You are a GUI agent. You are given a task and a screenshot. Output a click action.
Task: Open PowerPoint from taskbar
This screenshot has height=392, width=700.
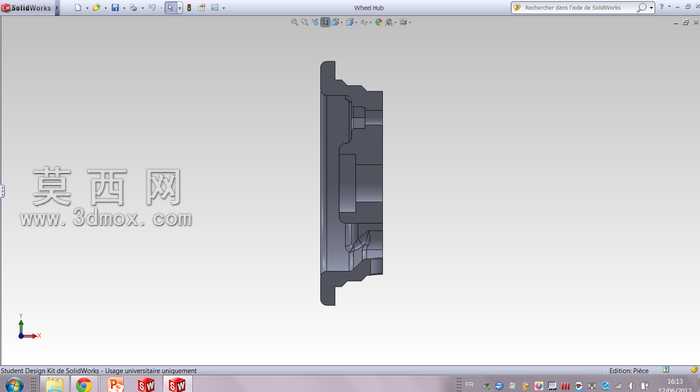coord(116,385)
